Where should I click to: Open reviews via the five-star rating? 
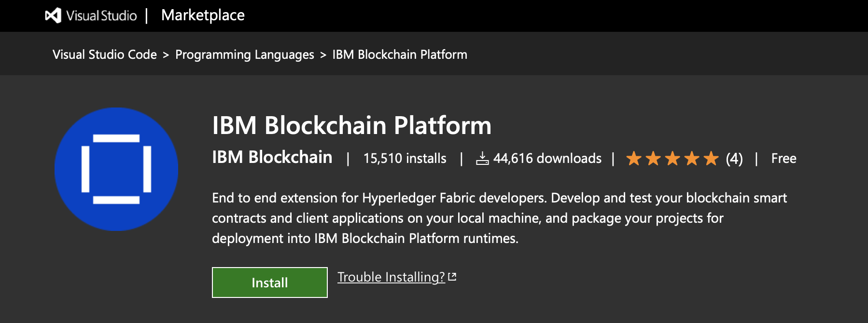pyautogui.click(x=672, y=158)
